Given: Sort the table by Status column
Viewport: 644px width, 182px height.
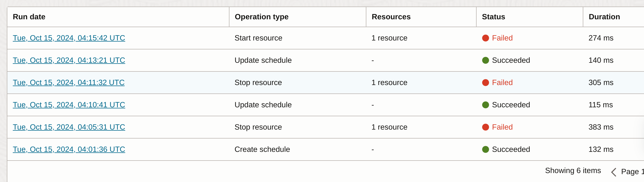Looking at the screenshot, I should point(493,17).
